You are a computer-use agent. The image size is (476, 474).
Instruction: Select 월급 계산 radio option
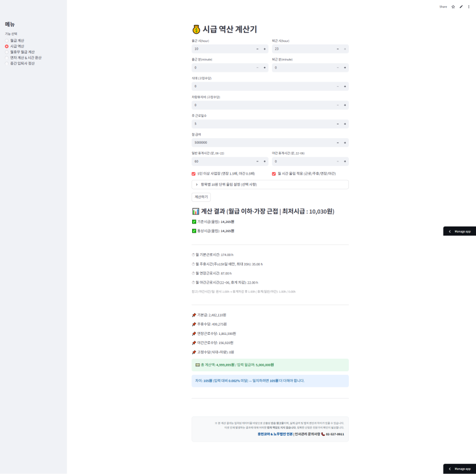pyautogui.click(x=7, y=40)
